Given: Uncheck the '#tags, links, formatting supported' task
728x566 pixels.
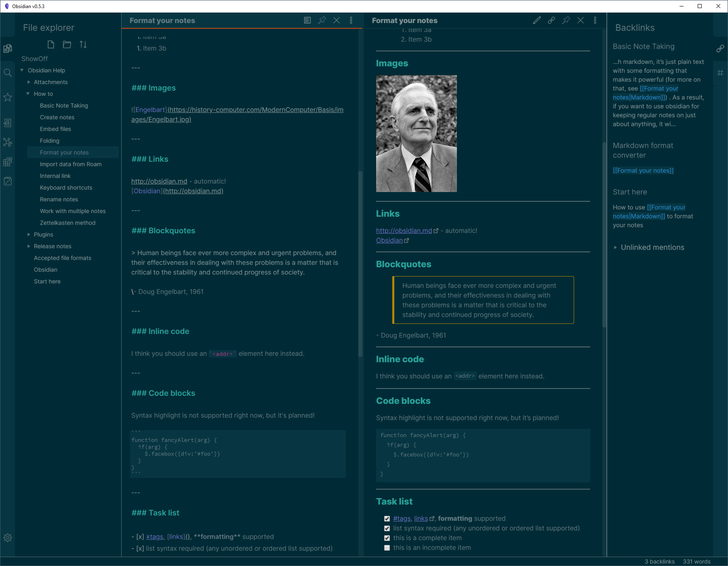Looking at the screenshot, I should [x=387, y=519].
